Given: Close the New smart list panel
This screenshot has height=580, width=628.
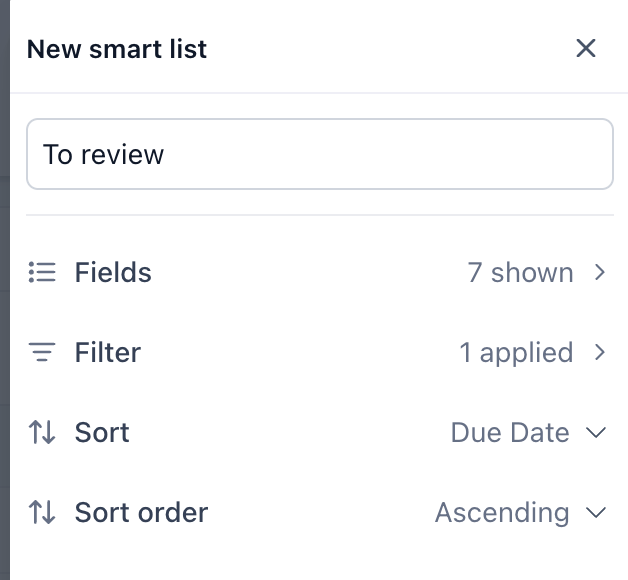Looking at the screenshot, I should pyautogui.click(x=586, y=48).
